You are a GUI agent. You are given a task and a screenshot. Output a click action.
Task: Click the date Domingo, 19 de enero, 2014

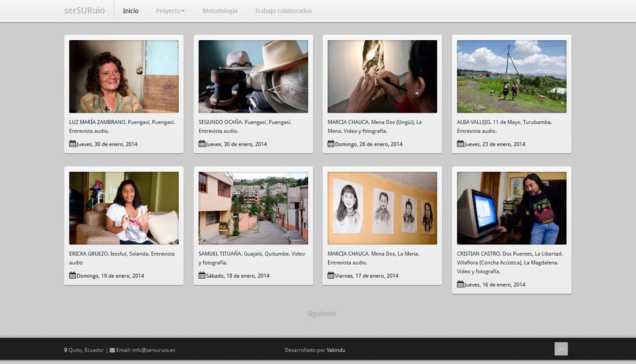click(110, 275)
